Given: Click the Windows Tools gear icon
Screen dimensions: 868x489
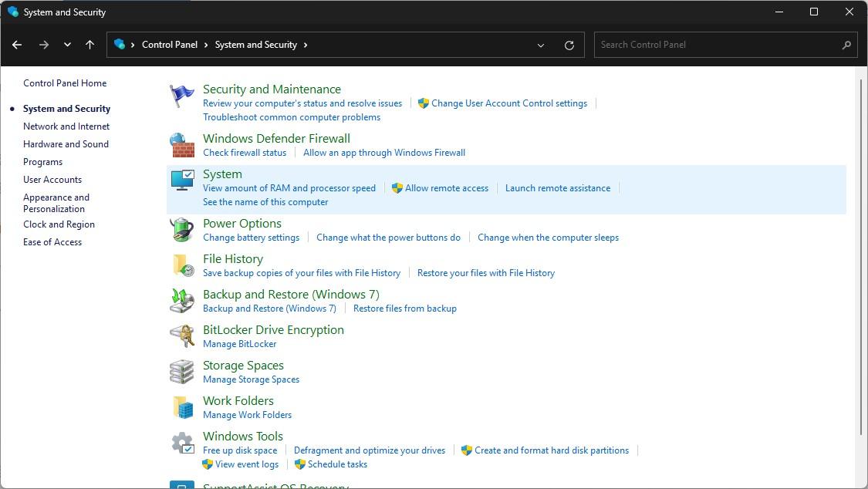Looking at the screenshot, I should tap(183, 443).
